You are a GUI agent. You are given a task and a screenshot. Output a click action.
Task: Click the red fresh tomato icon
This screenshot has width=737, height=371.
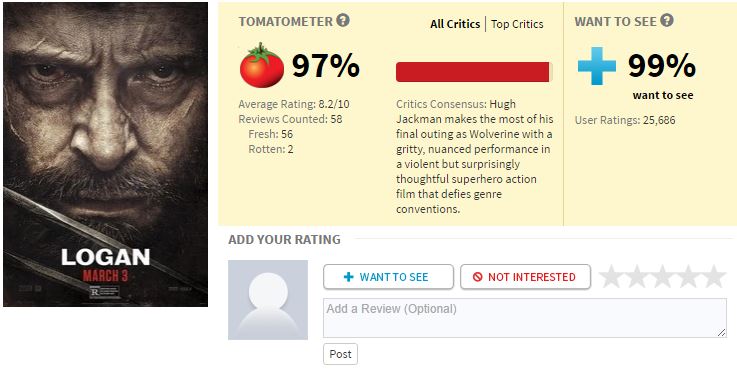click(262, 65)
